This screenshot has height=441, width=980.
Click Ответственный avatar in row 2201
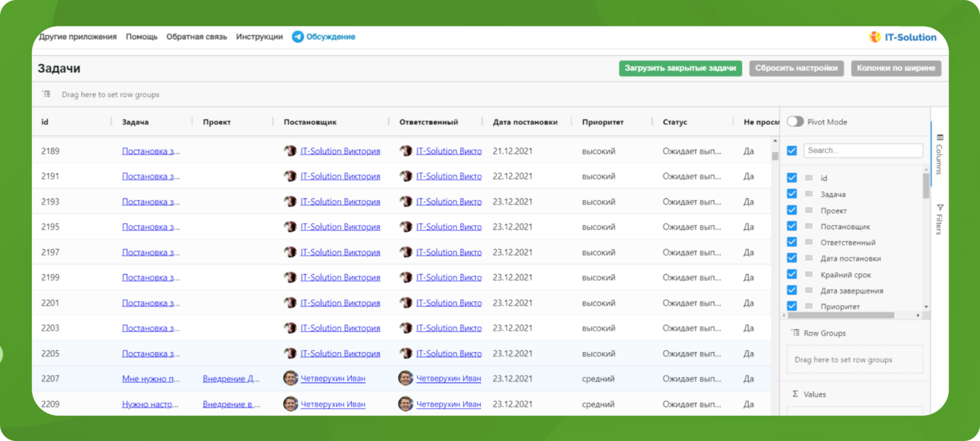click(406, 302)
